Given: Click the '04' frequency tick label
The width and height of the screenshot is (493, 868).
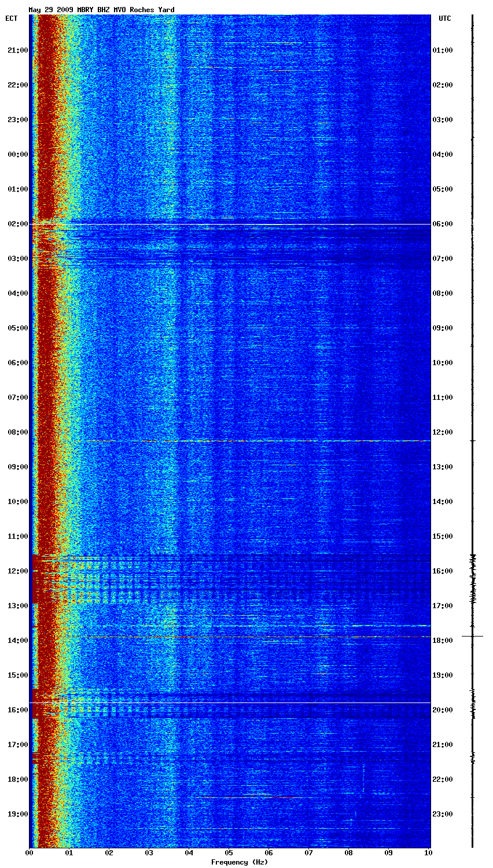Looking at the screenshot, I should pyautogui.click(x=189, y=853).
